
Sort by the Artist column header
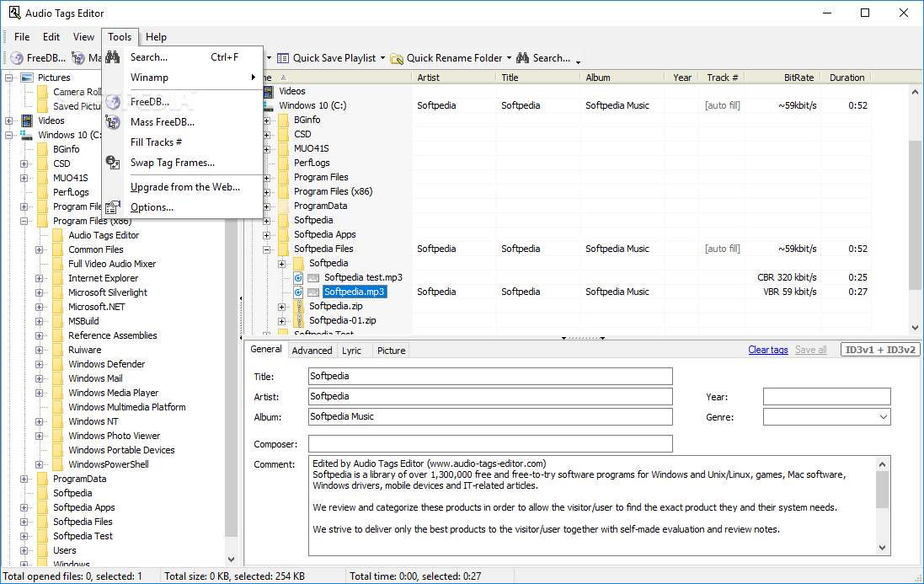coord(454,78)
